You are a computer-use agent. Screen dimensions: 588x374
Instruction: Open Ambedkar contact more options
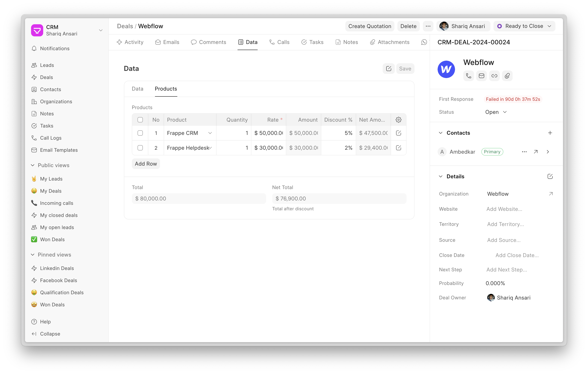(x=524, y=152)
